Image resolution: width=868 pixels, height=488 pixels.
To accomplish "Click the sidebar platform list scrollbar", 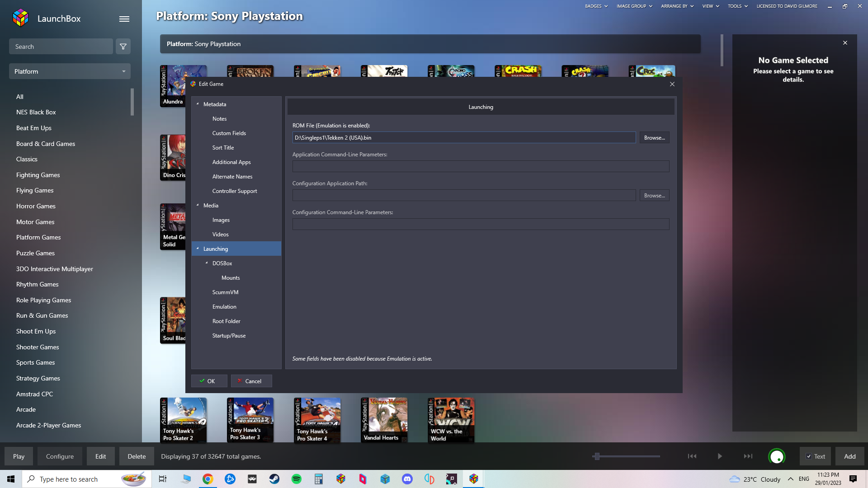I will coord(132,102).
